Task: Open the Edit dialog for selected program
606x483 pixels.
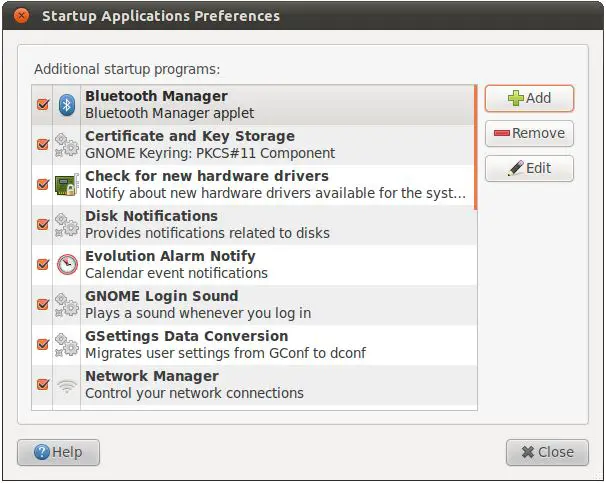Action: click(x=529, y=168)
